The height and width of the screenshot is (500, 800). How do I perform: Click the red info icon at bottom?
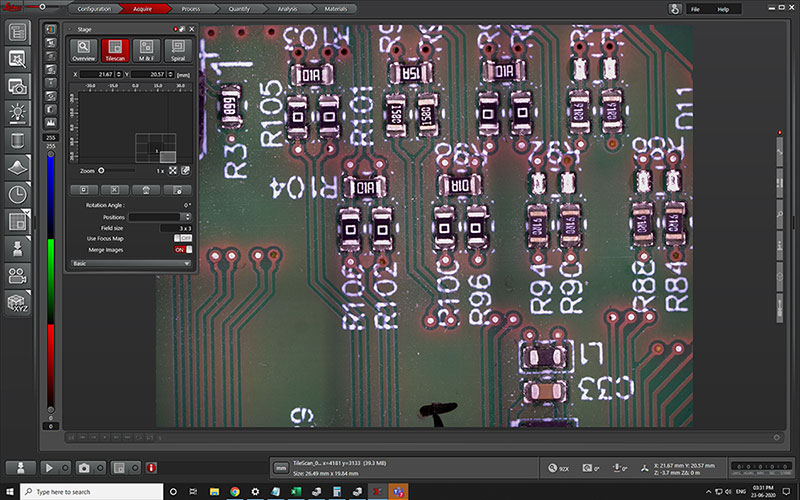[x=151, y=467]
